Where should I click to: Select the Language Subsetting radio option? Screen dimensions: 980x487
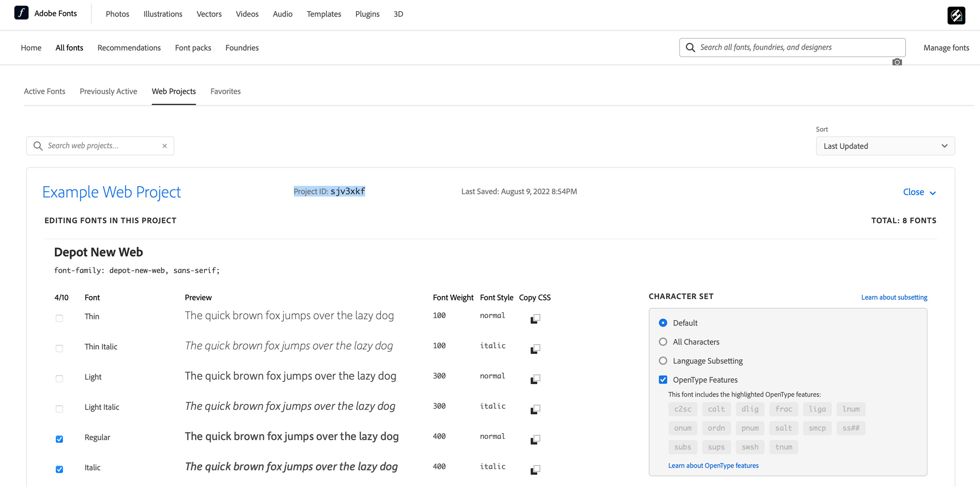[x=663, y=361]
